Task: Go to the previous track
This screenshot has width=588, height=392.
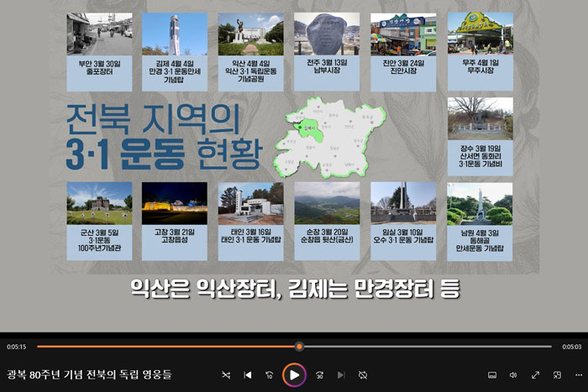Action: (248, 374)
